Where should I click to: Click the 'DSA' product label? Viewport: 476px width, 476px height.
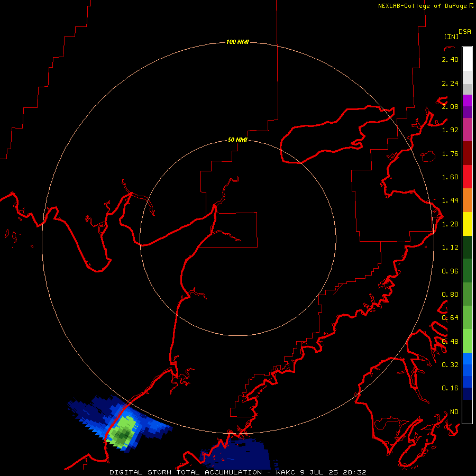coord(465,32)
